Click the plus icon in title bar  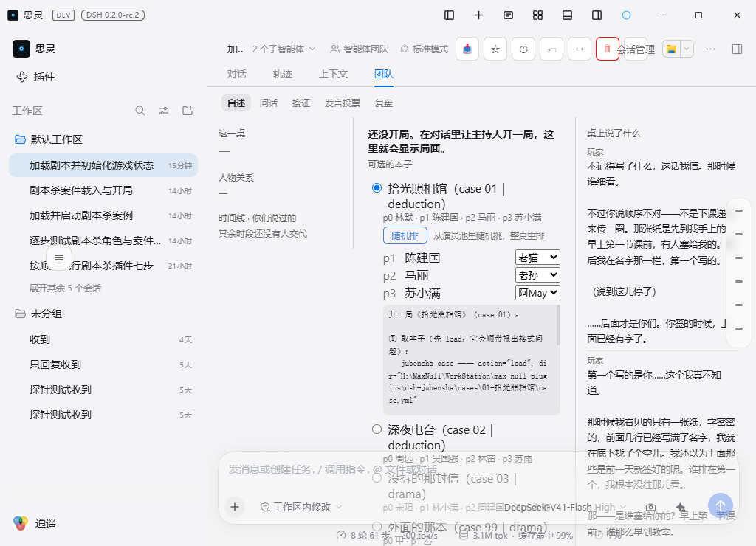point(478,15)
